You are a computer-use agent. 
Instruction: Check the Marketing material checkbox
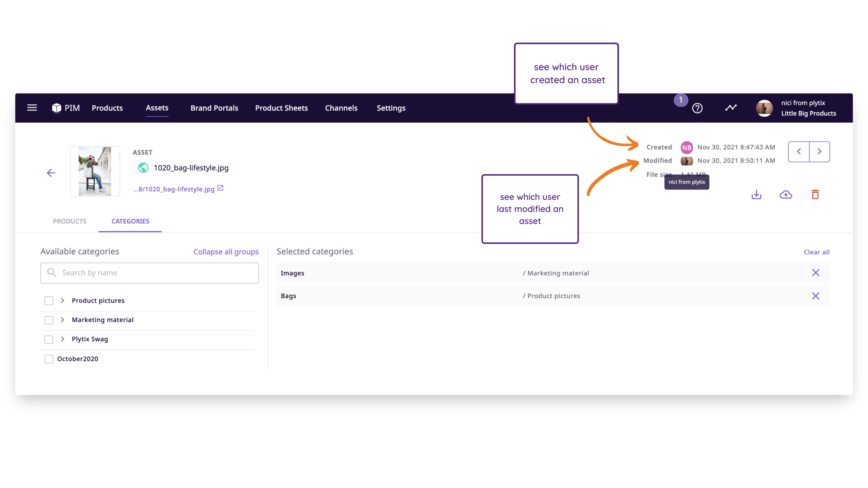coord(49,320)
